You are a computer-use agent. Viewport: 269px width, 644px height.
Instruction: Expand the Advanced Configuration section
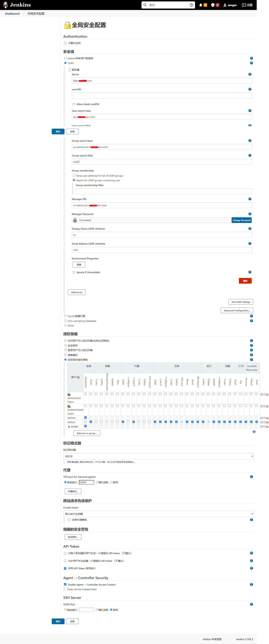tap(237, 310)
